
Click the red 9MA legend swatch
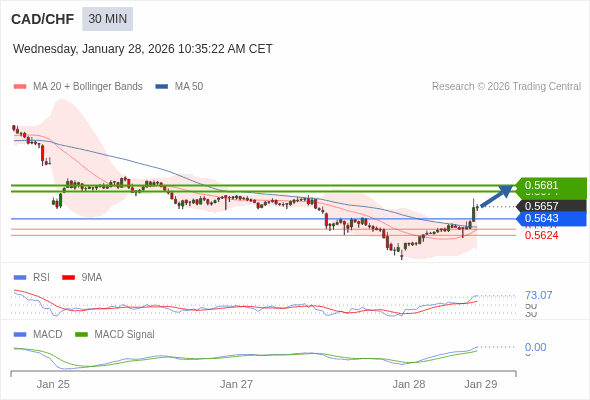[68, 278]
